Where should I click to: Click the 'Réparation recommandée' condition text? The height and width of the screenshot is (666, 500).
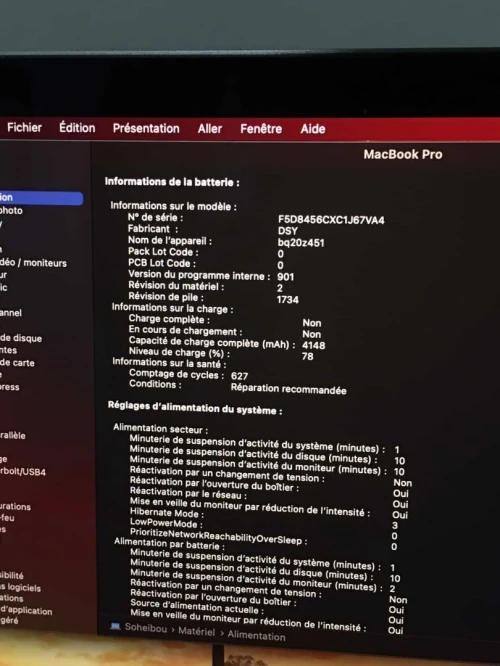288,389
